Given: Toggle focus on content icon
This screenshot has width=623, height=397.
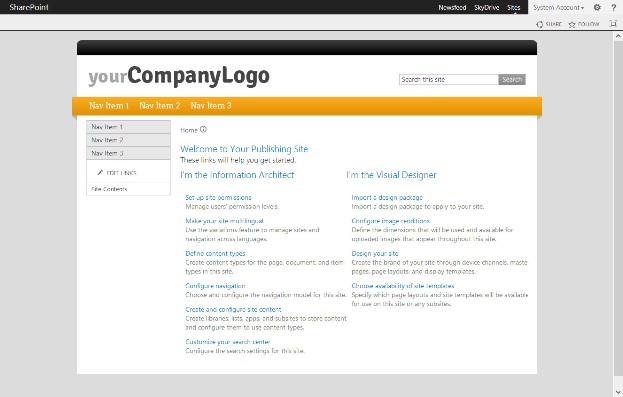Looking at the screenshot, I should [613, 24].
